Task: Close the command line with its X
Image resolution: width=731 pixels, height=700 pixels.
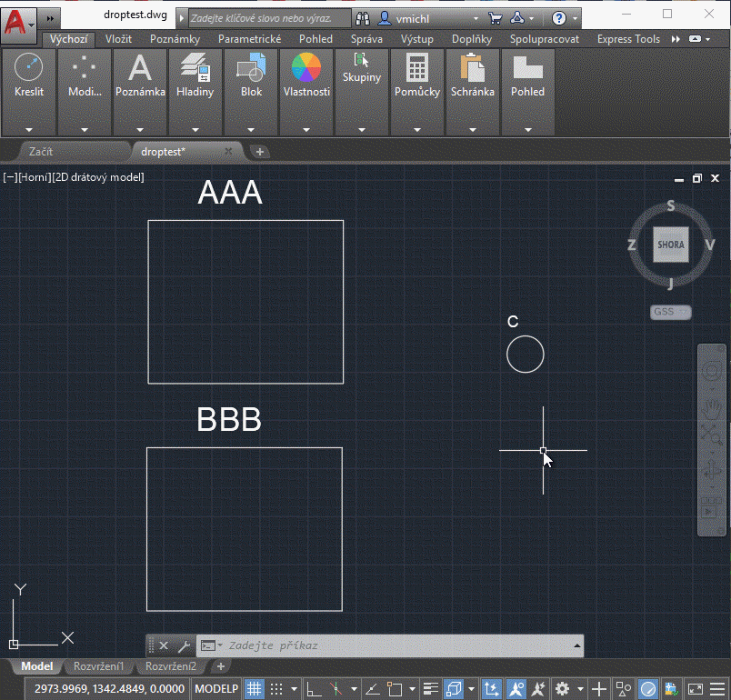Action: pos(164,646)
